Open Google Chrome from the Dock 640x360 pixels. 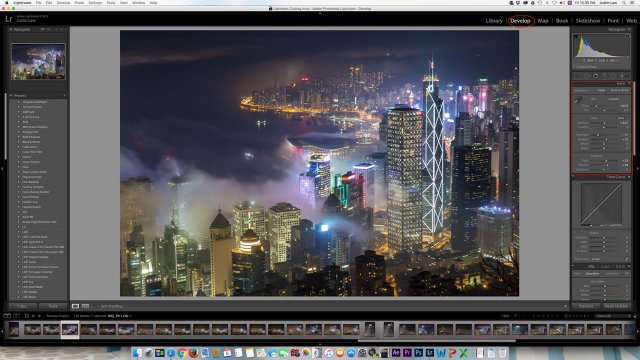point(182,353)
